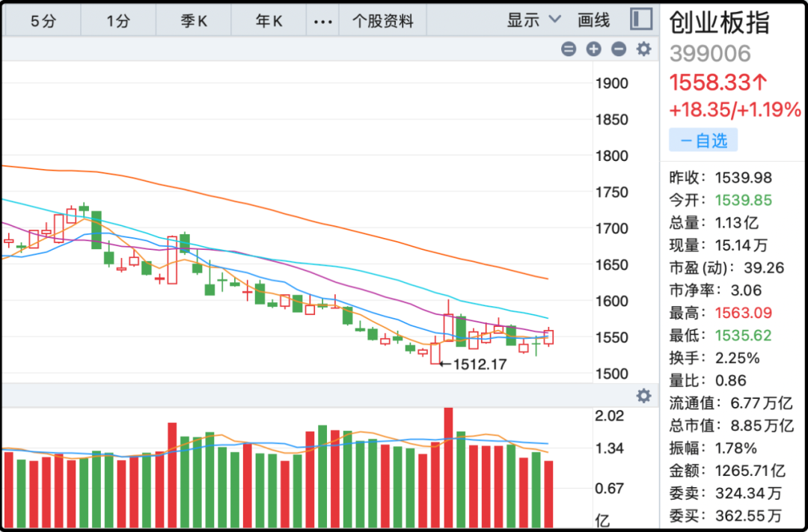Select the 季K period tab
The image size is (808, 532).
194,21
